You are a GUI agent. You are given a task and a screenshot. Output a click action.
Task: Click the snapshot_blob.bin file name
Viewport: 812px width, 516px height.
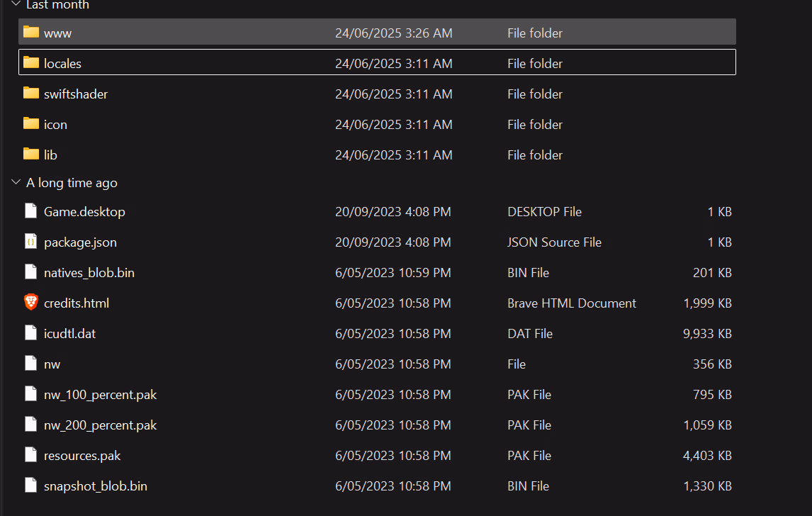tap(95, 486)
